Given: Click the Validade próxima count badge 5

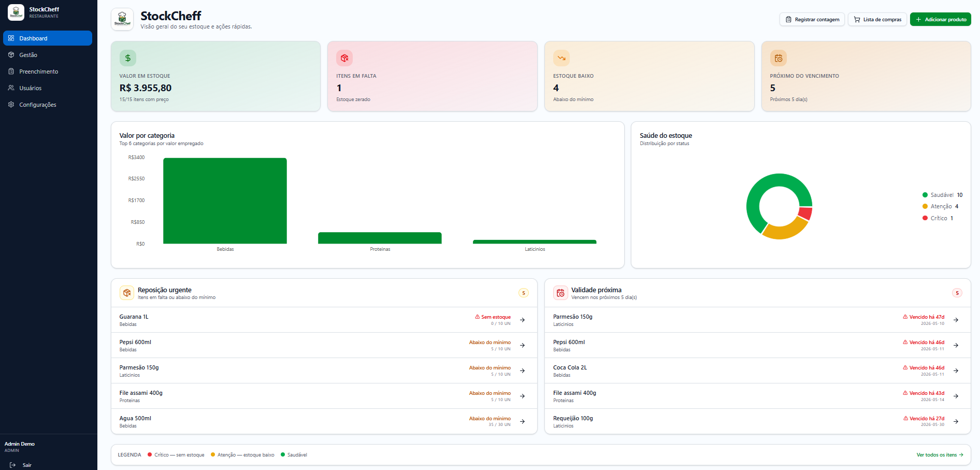Looking at the screenshot, I should (957, 293).
